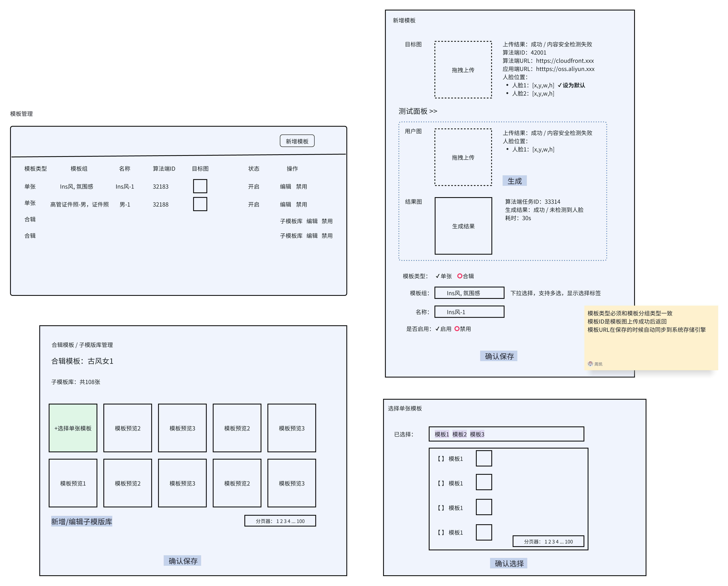Click the 新增/编辑子模版库 label

coord(81,521)
